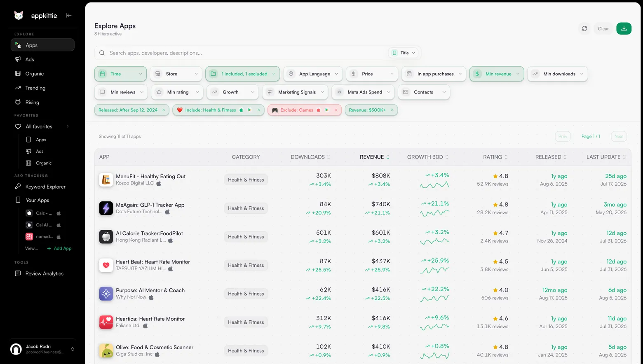643x364 pixels.
Task: Click the MeAgain GLP-1 Tracker app icon
Action: tap(106, 208)
